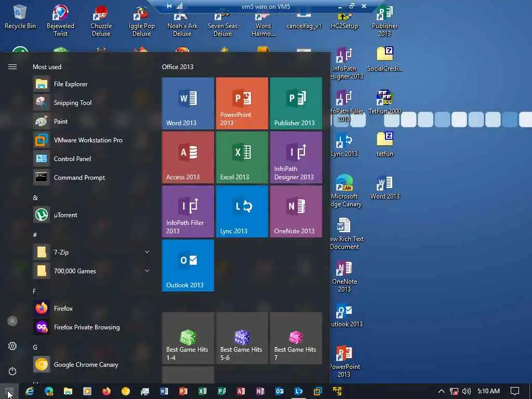Viewport: 532px width, 399px height.
Task: Open Command Prompt from Start menu
Action: click(x=91, y=178)
